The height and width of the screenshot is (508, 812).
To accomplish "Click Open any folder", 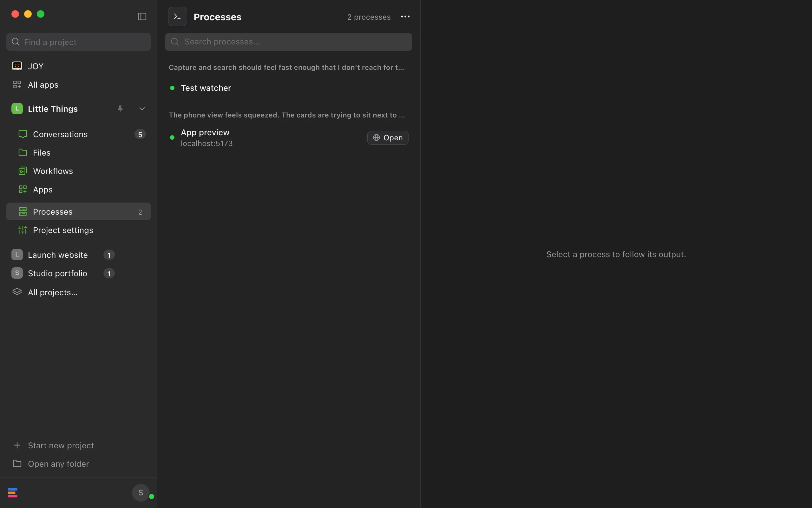I will tap(79, 464).
